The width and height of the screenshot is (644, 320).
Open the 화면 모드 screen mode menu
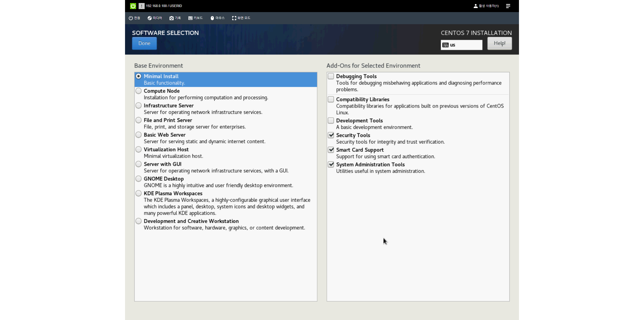coord(241,18)
